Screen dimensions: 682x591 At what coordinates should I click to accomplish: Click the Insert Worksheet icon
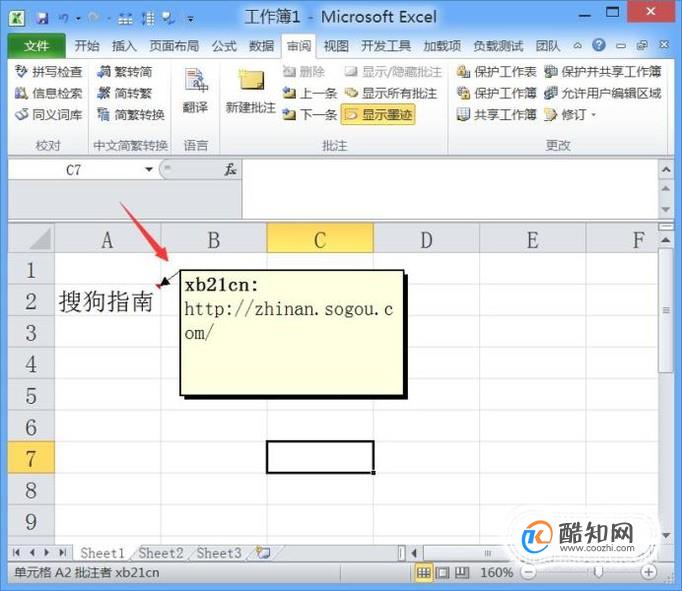263,553
